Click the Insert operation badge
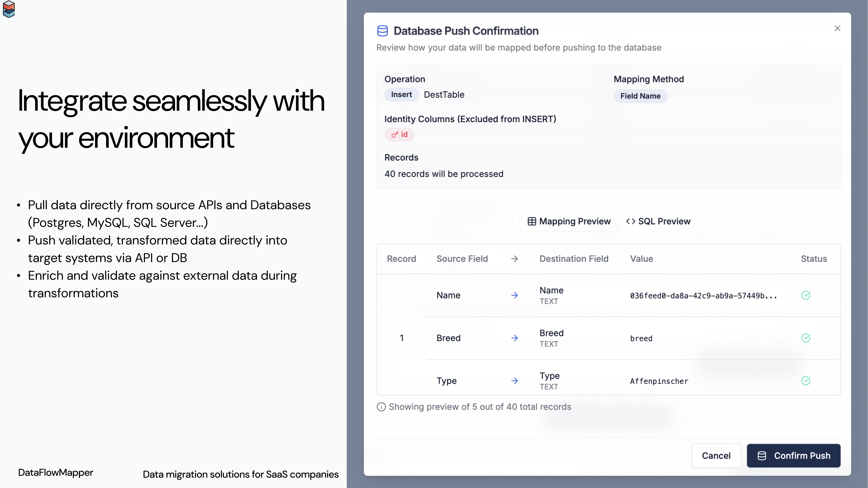The image size is (868, 488). coord(401,95)
